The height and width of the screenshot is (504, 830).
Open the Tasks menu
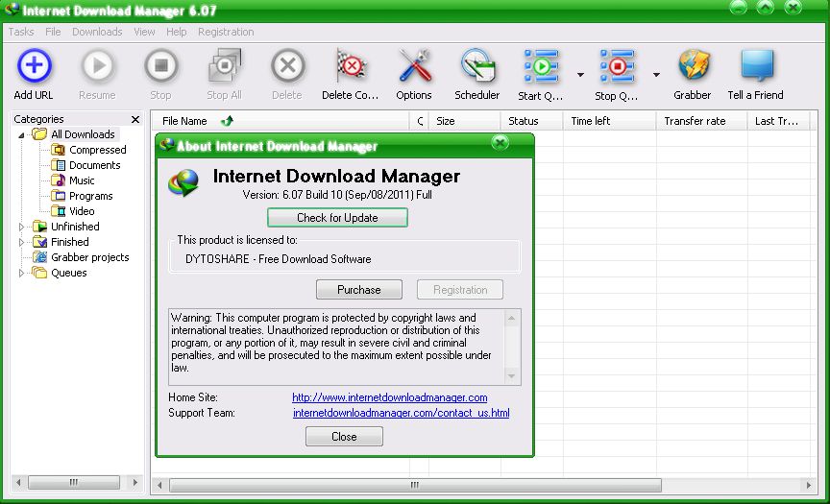point(21,32)
